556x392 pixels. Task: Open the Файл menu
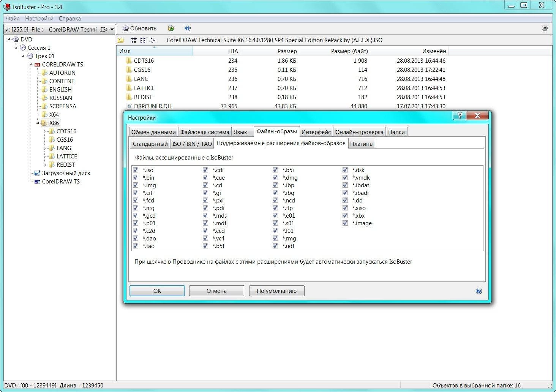point(13,18)
